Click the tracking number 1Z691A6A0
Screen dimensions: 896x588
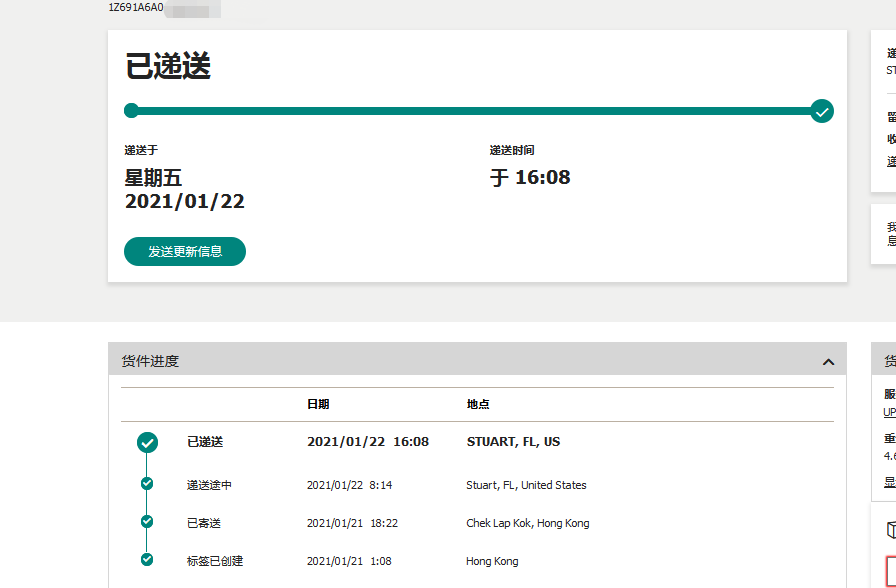136,7
